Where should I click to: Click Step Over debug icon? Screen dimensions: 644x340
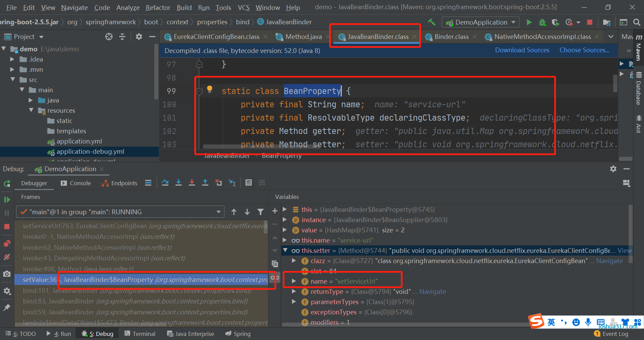pyautogui.click(x=165, y=182)
